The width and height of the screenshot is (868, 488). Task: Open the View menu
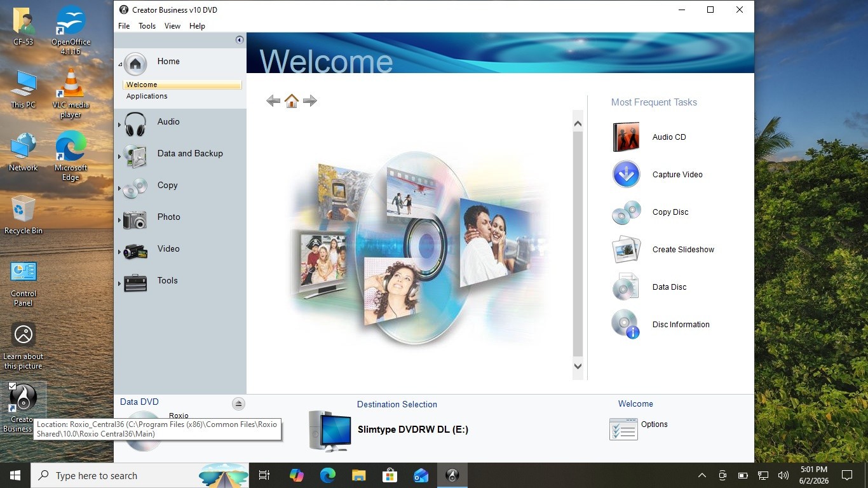[x=172, y=26]
